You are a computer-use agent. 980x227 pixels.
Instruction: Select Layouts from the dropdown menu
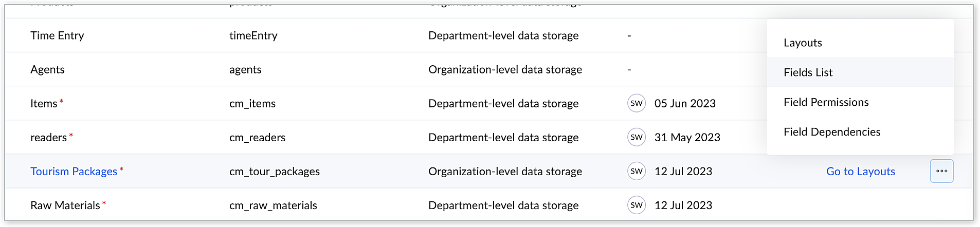[803, 43]
